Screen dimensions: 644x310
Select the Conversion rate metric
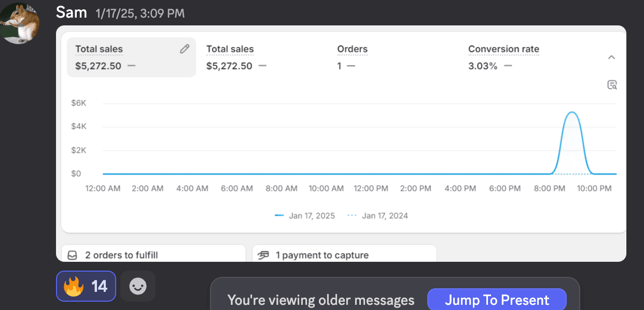click(503, 50)
